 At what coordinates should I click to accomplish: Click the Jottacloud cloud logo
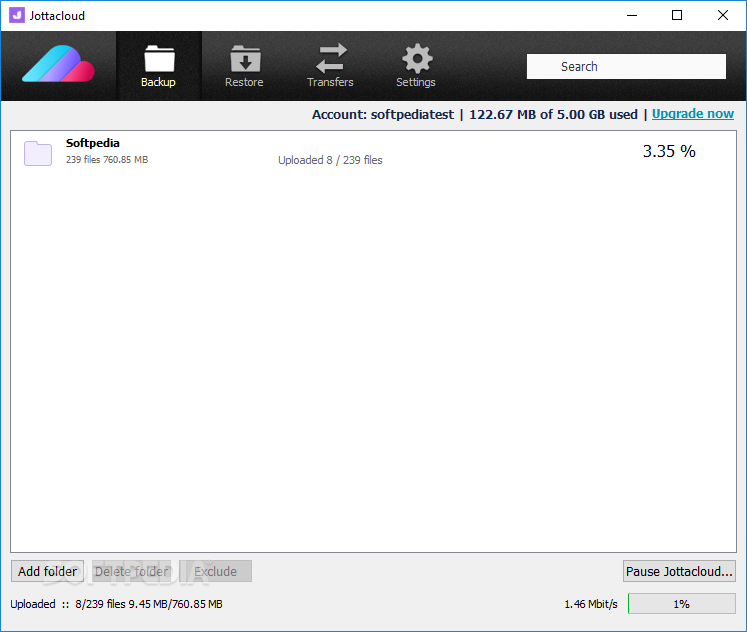58,64
